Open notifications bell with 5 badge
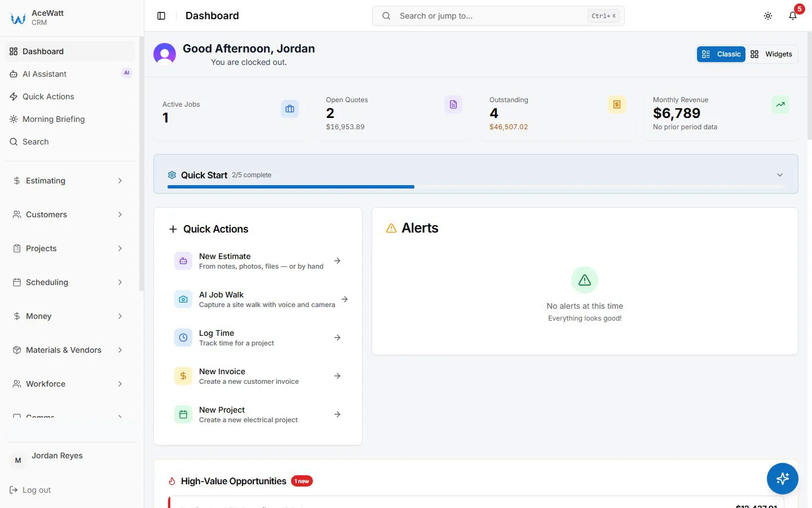This screenshot has width=812, height=508. [x=793, y=16]
